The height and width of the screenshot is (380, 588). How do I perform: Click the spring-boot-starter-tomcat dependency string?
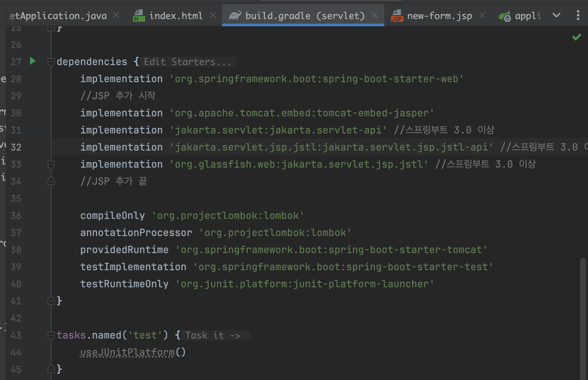pyautogui.click(x=331, y=250)
